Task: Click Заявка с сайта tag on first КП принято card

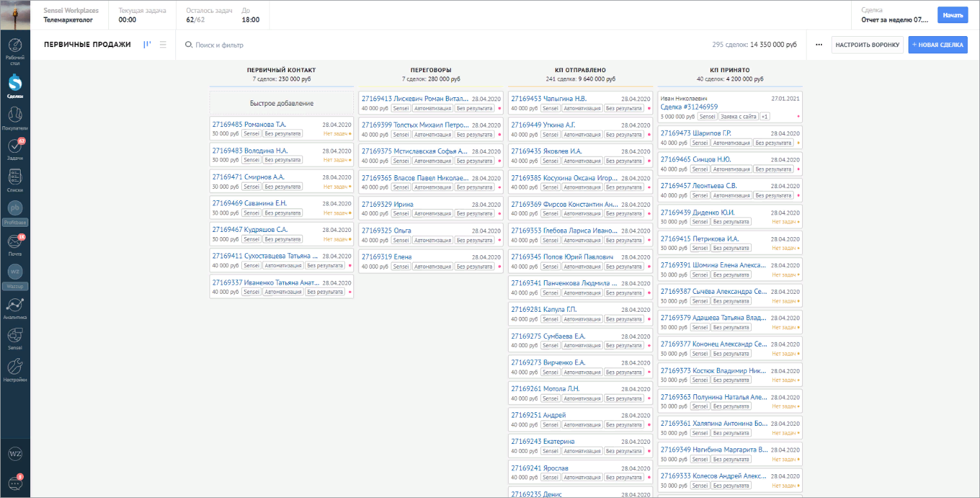Action: tap(738, 117)
